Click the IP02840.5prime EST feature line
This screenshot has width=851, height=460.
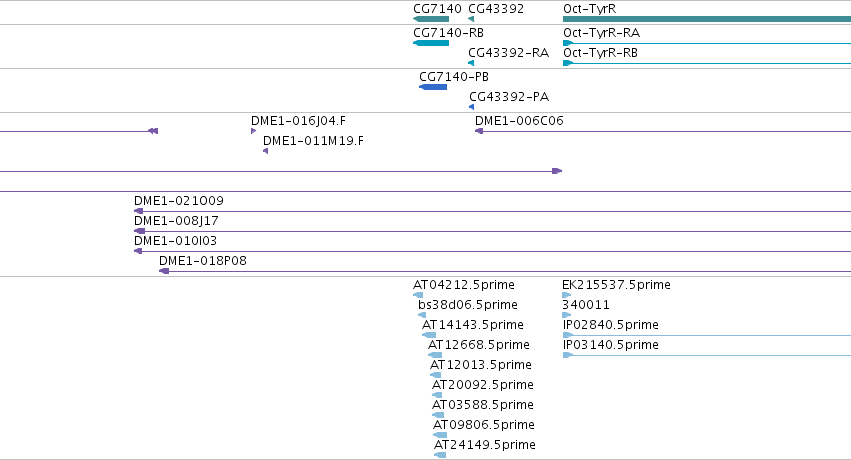tap(707, 335)
